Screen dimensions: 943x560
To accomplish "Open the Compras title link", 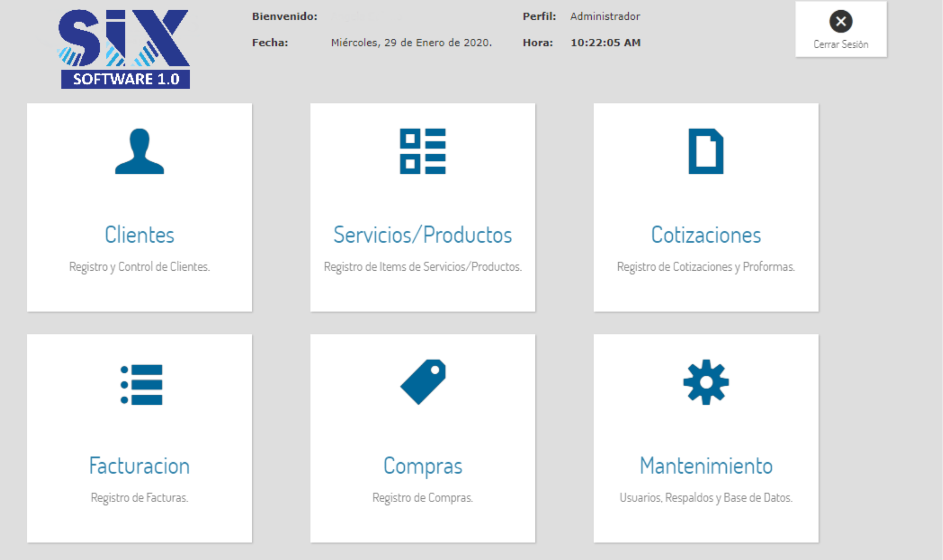I will (422, 466).
